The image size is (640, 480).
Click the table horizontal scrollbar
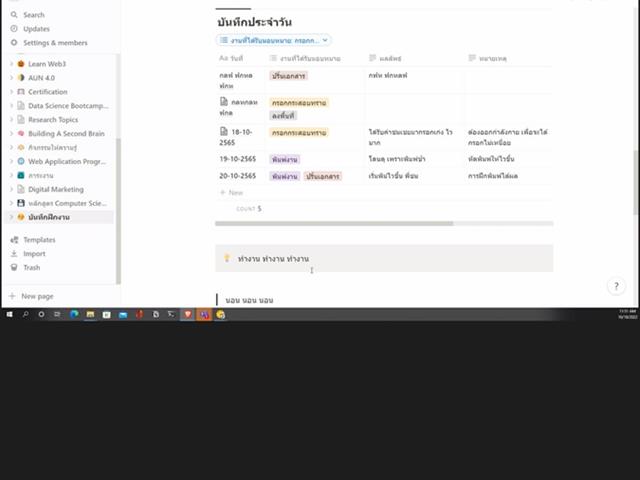point(334,223)
